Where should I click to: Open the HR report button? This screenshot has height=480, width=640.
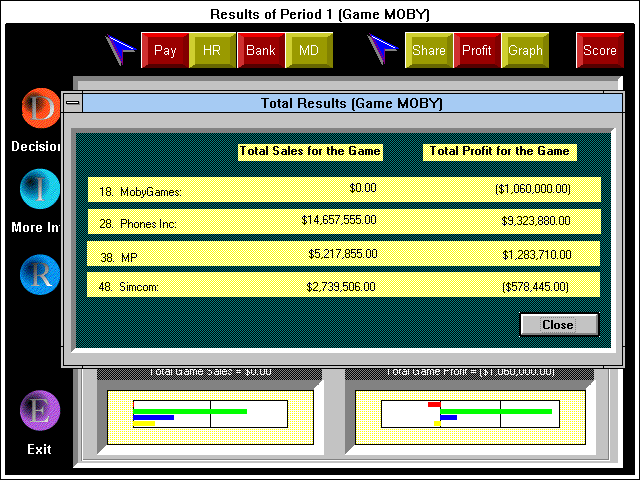pyautogui.click(x=212, y=50)
